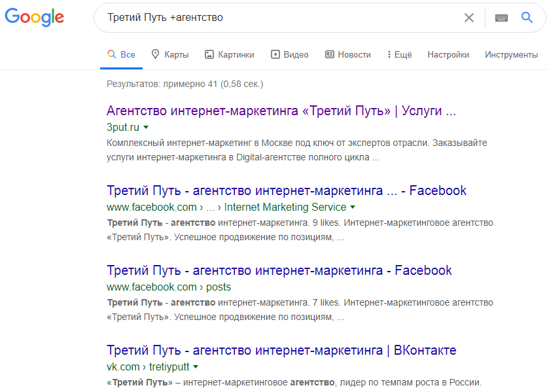
Task: Open the first Facebook result with ellipsis title
Action: click(x=287, y=190)
